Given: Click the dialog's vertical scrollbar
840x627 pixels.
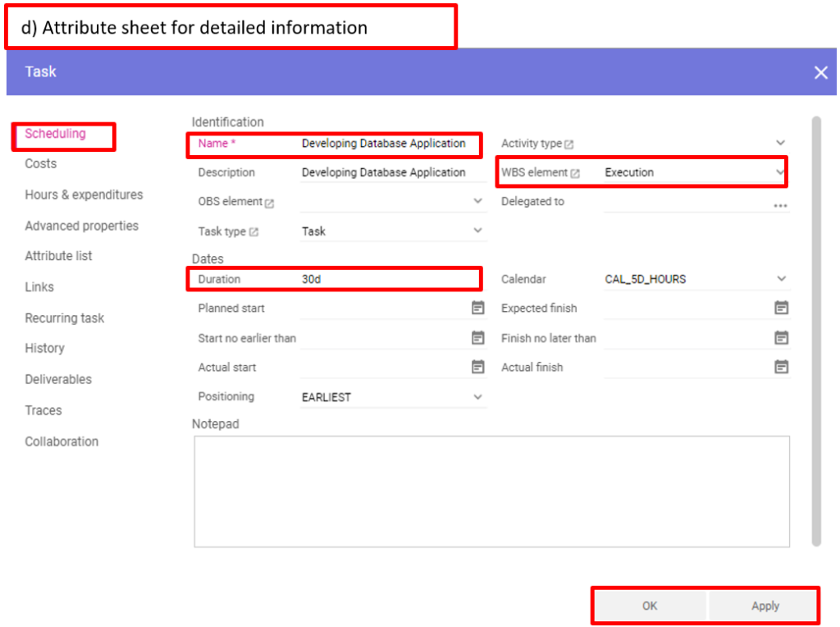Looking at the screenshot, I should tap(815, 328).
